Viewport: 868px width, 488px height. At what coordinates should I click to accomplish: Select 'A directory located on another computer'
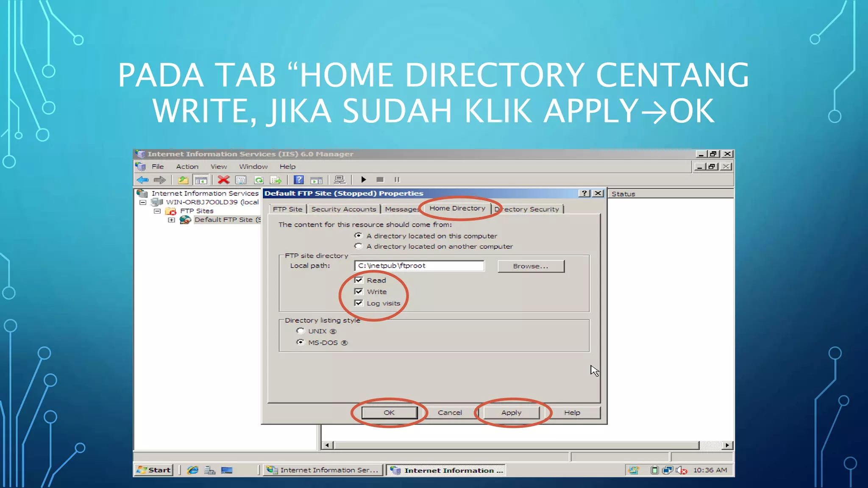(x=359, y=246)
